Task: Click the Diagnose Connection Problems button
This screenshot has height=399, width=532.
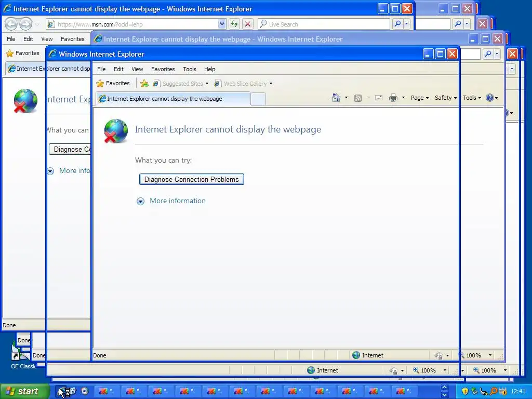Action: [x=191, y=179]
